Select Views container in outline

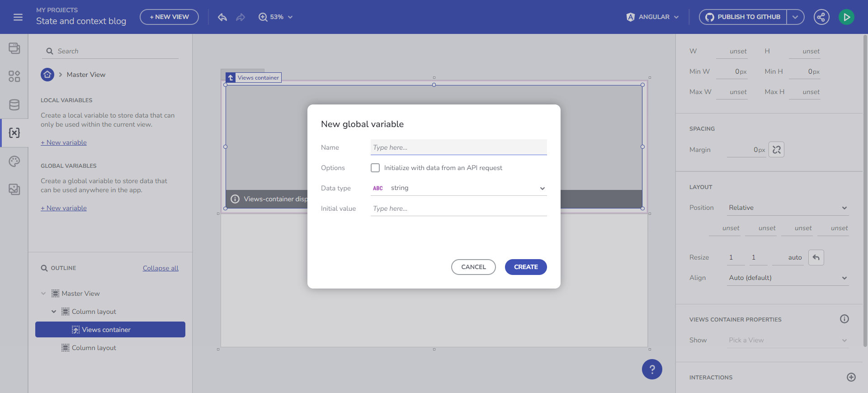tap(106, 330)
